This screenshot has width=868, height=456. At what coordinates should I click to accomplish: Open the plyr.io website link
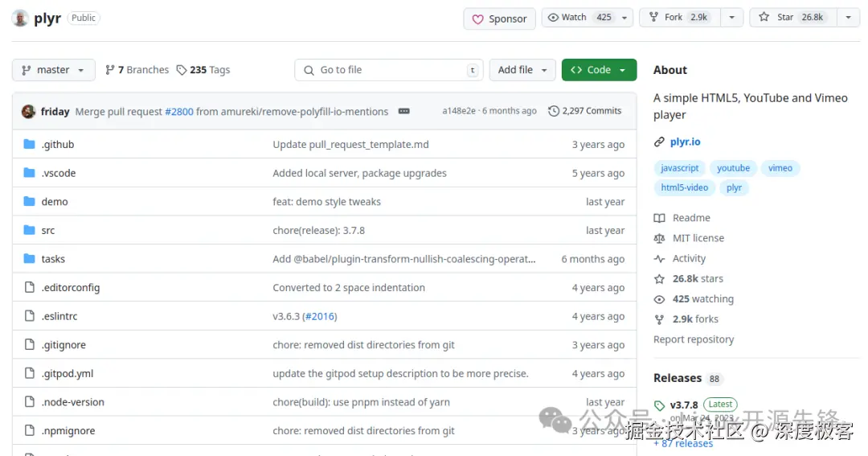click(x=686, y=142)
